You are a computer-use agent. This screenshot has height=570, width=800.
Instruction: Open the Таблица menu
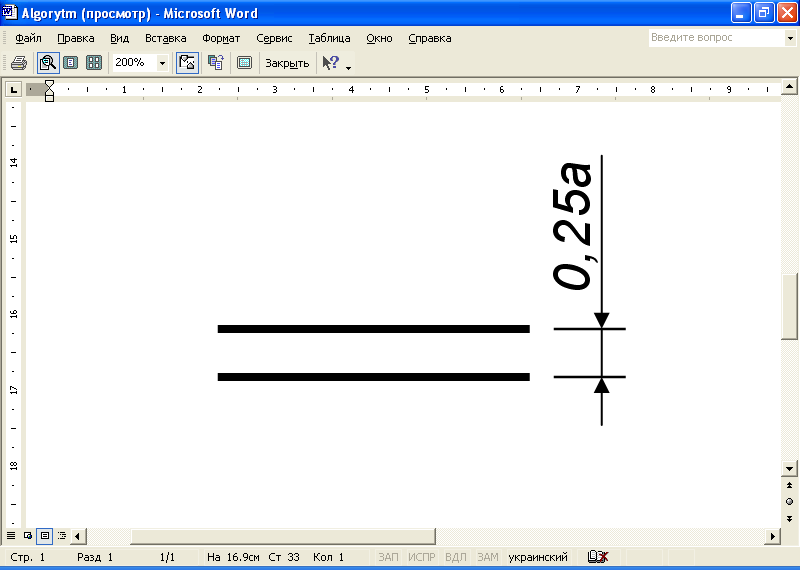point(329,38)
